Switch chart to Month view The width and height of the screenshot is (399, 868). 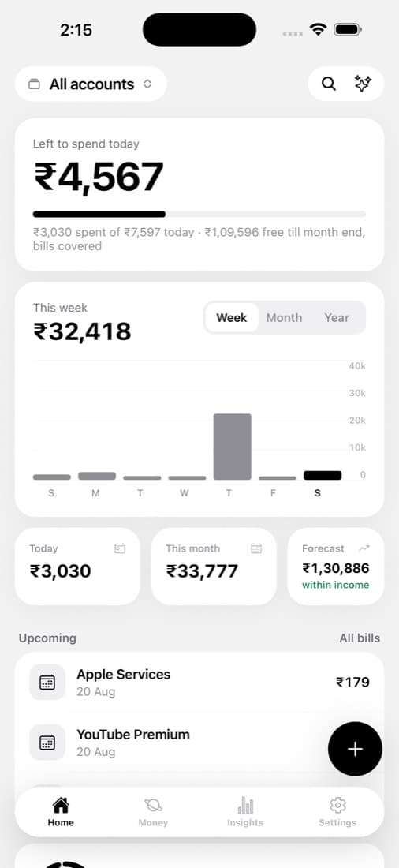(284, 318)
